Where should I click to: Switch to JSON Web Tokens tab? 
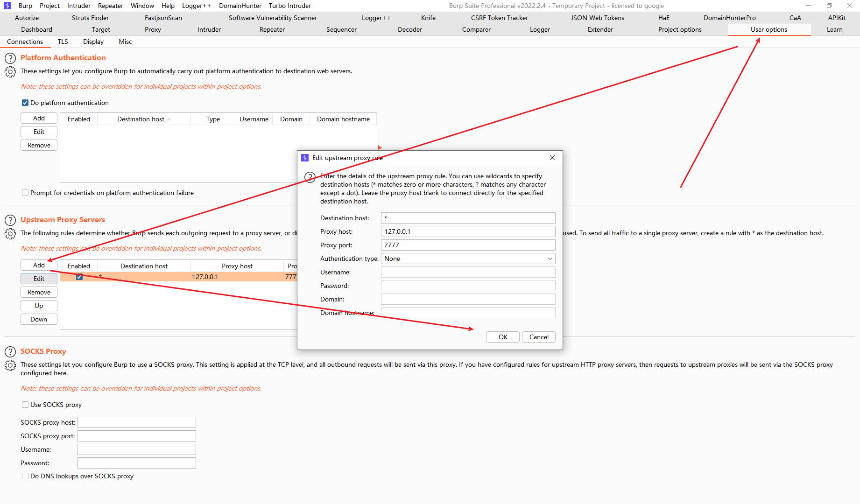tap(598, 18)
